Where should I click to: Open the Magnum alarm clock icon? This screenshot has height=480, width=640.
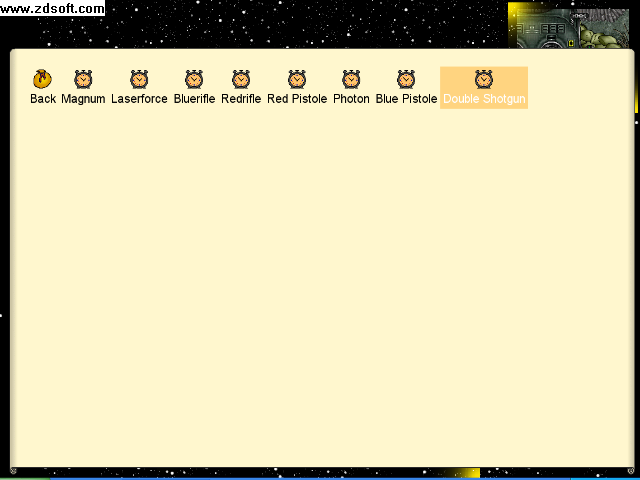pos(83,79)
